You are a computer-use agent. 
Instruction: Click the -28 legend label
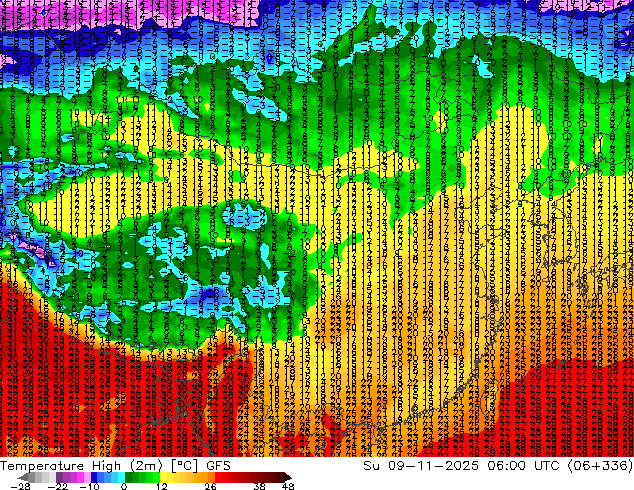point(20,486)
